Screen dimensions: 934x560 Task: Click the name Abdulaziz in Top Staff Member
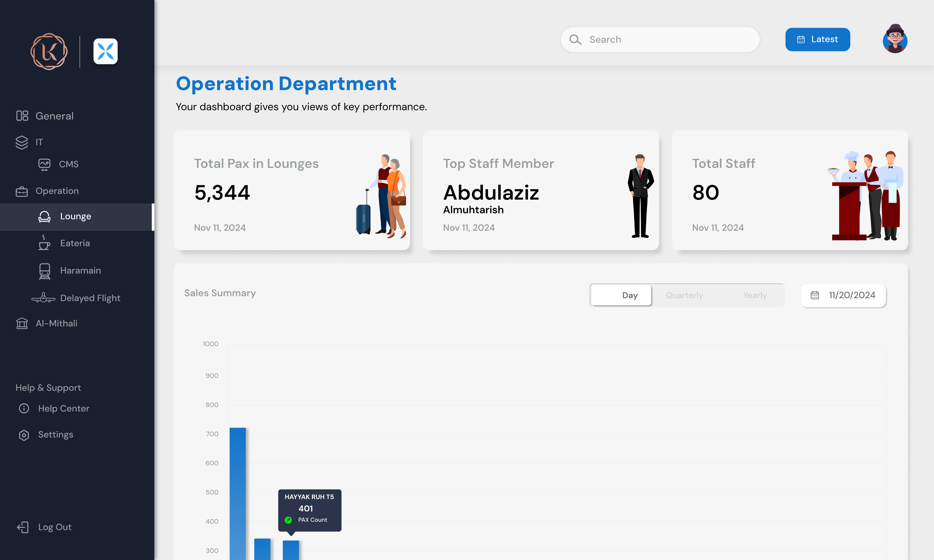(491, 193)
